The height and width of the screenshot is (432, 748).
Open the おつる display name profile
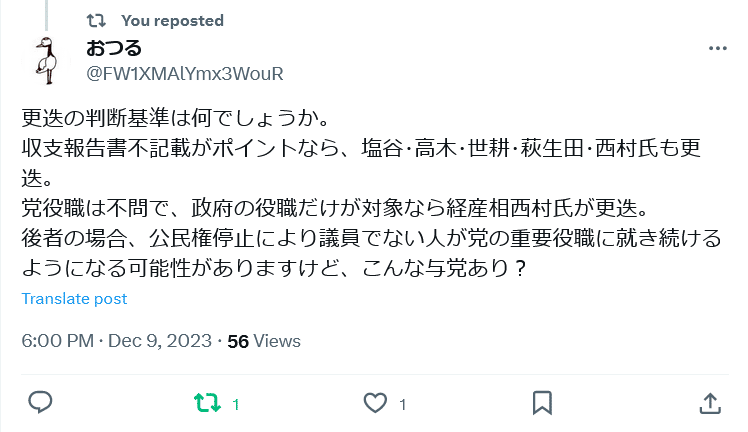click(114, 48)
